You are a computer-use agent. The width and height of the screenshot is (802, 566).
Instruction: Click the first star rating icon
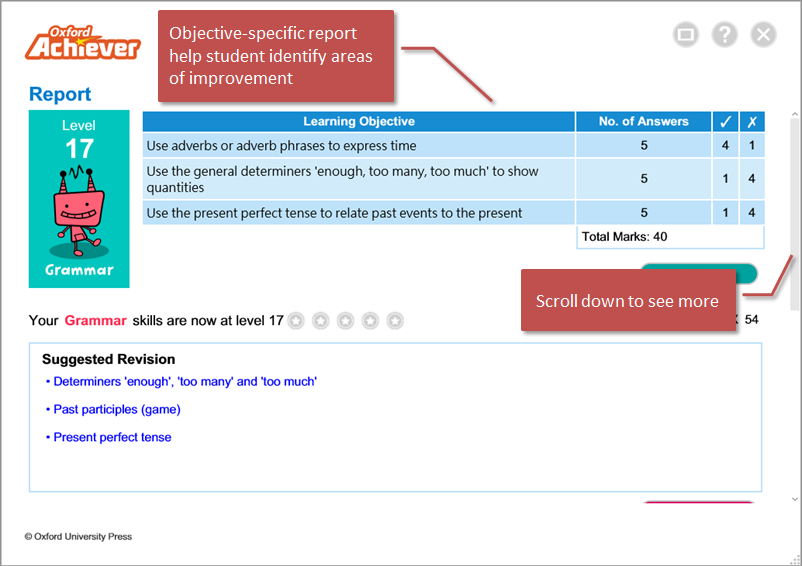point(296,321)
